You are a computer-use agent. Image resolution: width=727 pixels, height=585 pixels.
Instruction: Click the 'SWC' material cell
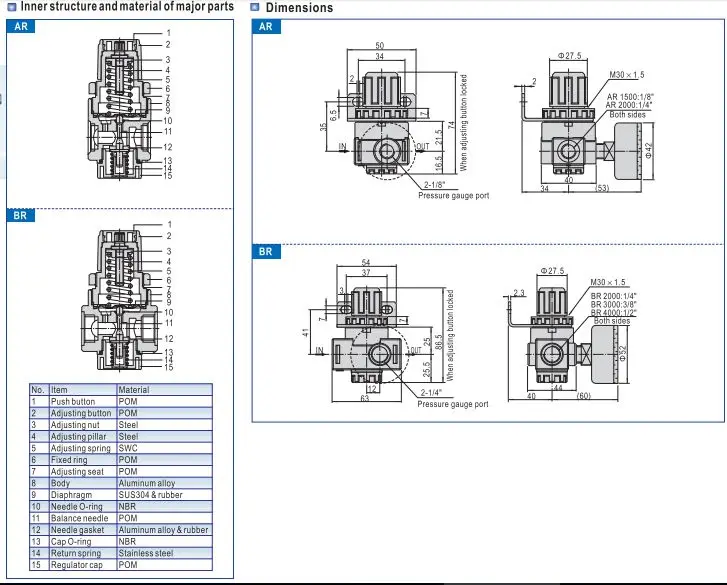pyautogui.click(x=164, y=448)
